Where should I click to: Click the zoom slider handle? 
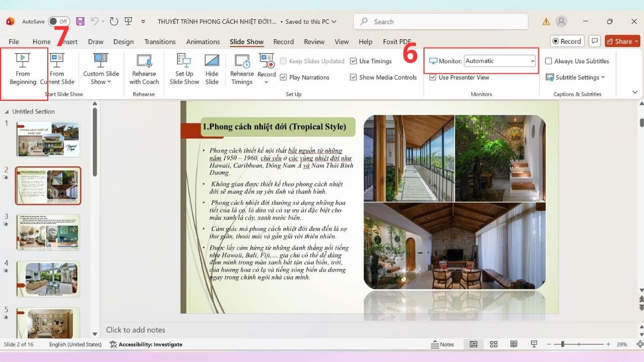coord(562,344)
